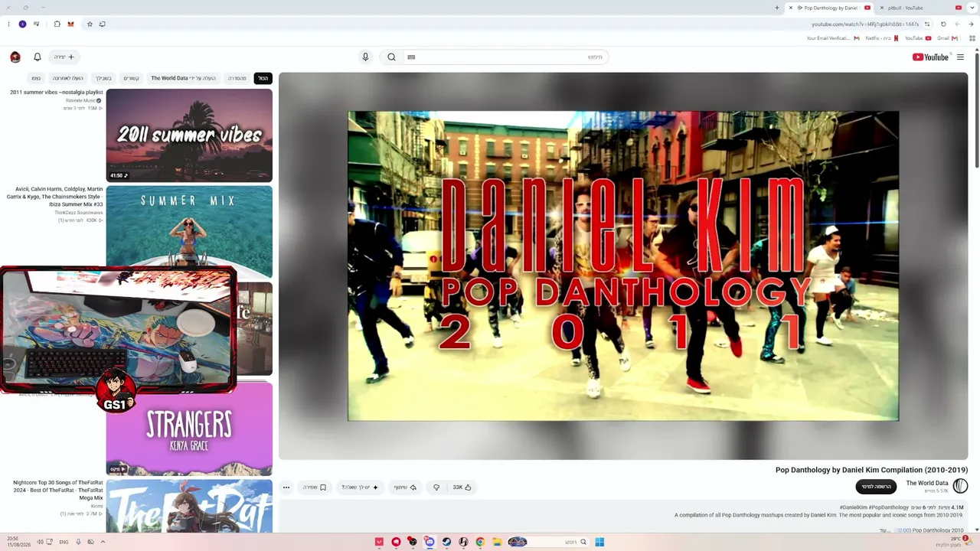Screen dimensions: 980x551
Task: Open The World Data channel avatar
Action: point(960,486)
